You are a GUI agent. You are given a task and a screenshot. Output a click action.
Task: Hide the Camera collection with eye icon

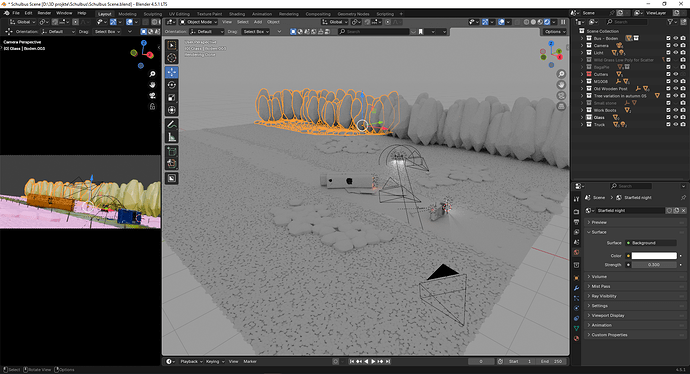[x=675, y=45]
